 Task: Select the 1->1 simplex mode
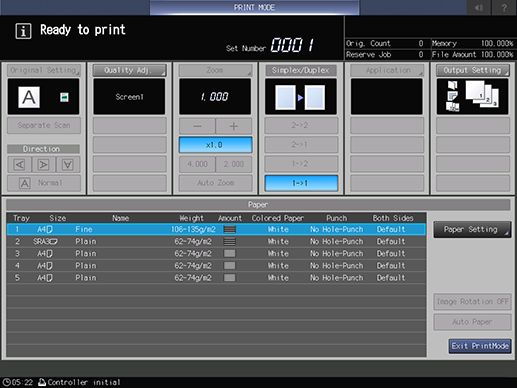coord(301,183)
